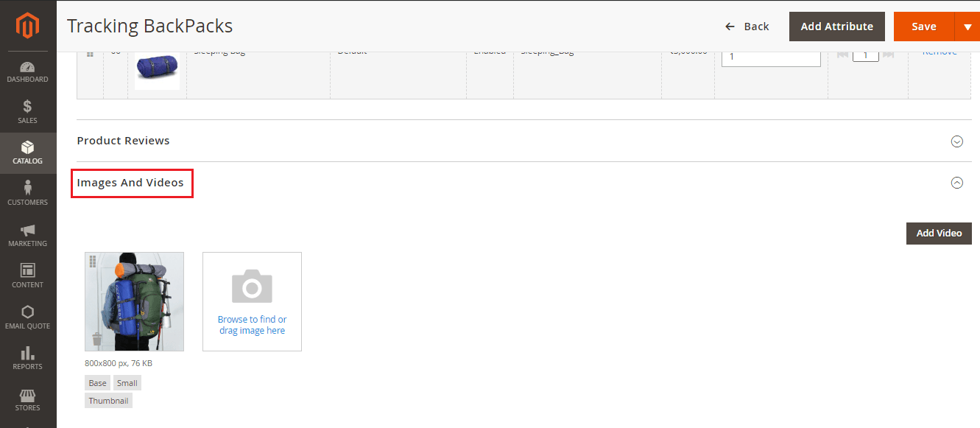The image size is (980, 428).
Task: Click the Thumbnail image role tag
Action: click(x=109, y=401)
